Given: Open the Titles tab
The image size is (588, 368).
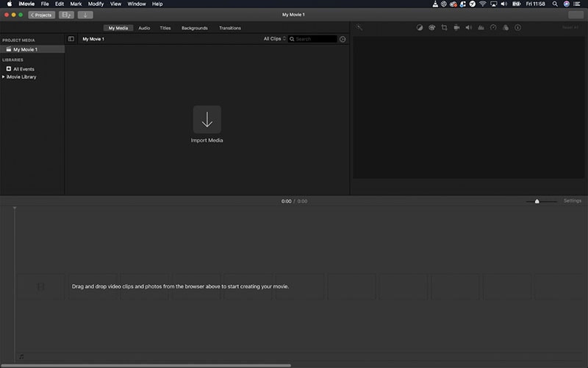Looking at the screenshot, I should point(165,28).
